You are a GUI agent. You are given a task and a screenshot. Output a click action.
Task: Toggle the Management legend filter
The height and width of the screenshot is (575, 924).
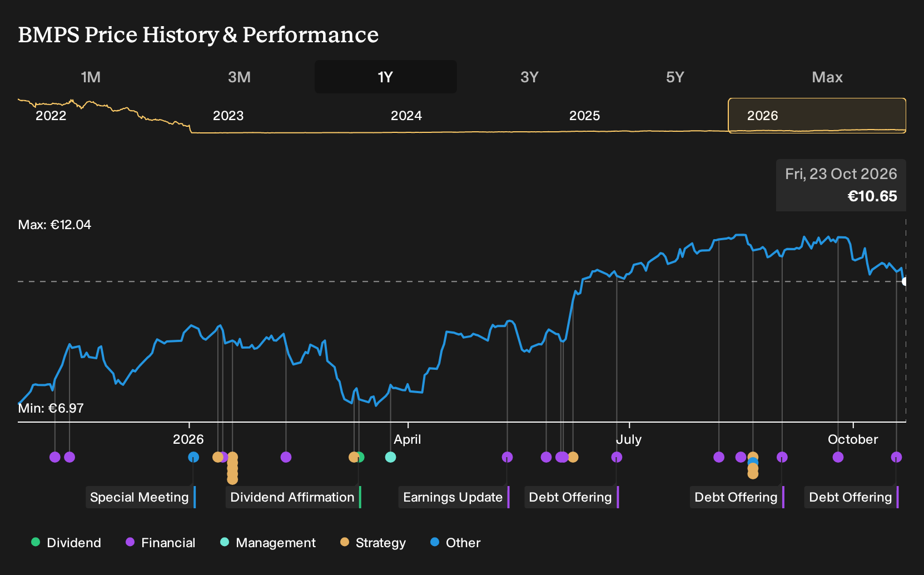coord(268,543)
